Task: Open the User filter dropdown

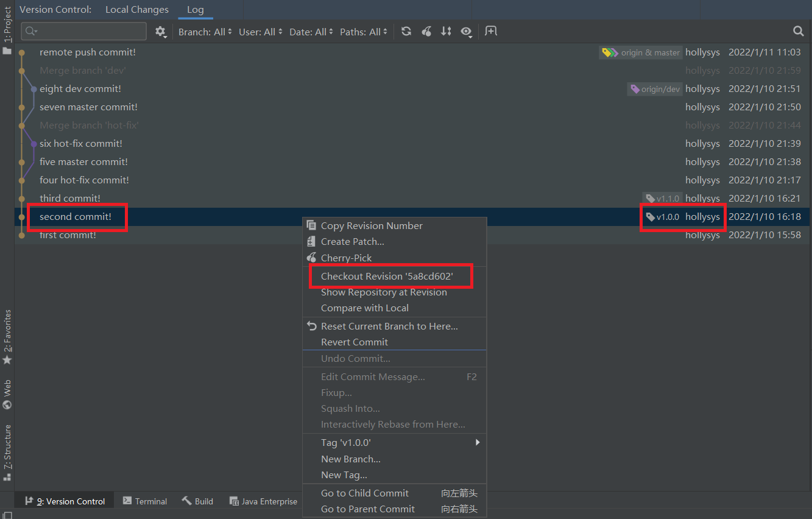Action: pyautogui.click(x=261, y=32)
